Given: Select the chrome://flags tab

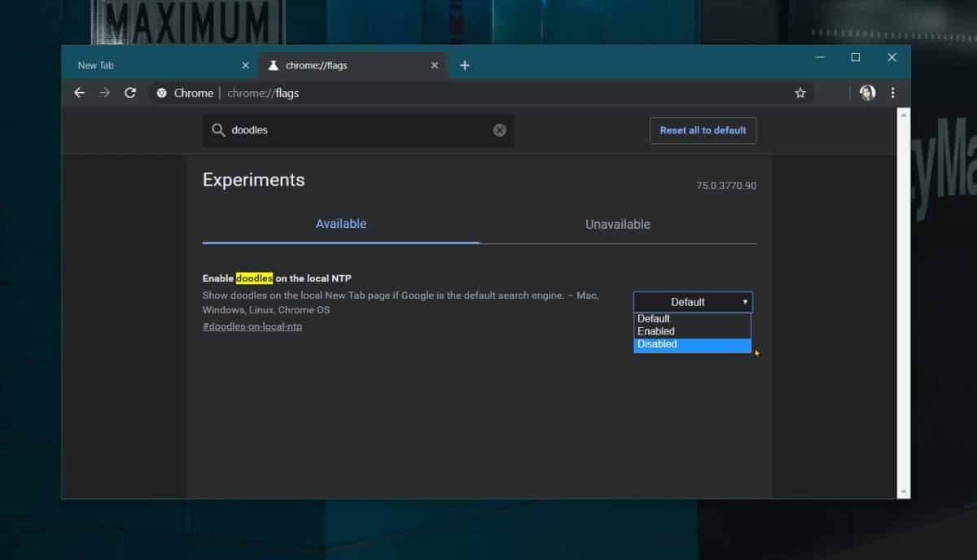Looking at the screenshot, I should (353, 65).
